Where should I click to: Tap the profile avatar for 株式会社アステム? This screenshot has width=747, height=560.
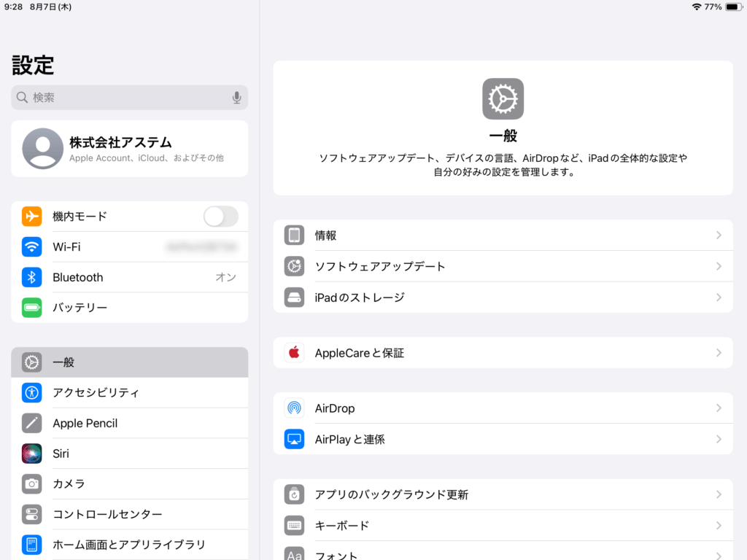(43, 149)
